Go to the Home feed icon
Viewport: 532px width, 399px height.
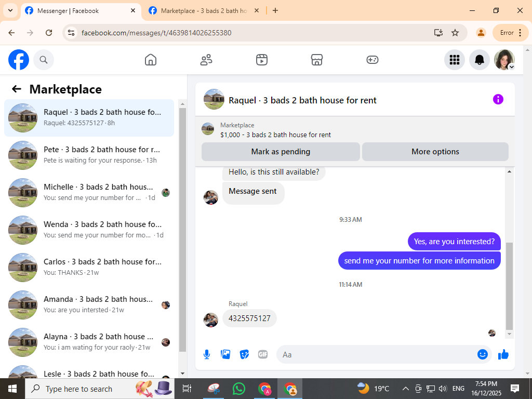[151, 60]
